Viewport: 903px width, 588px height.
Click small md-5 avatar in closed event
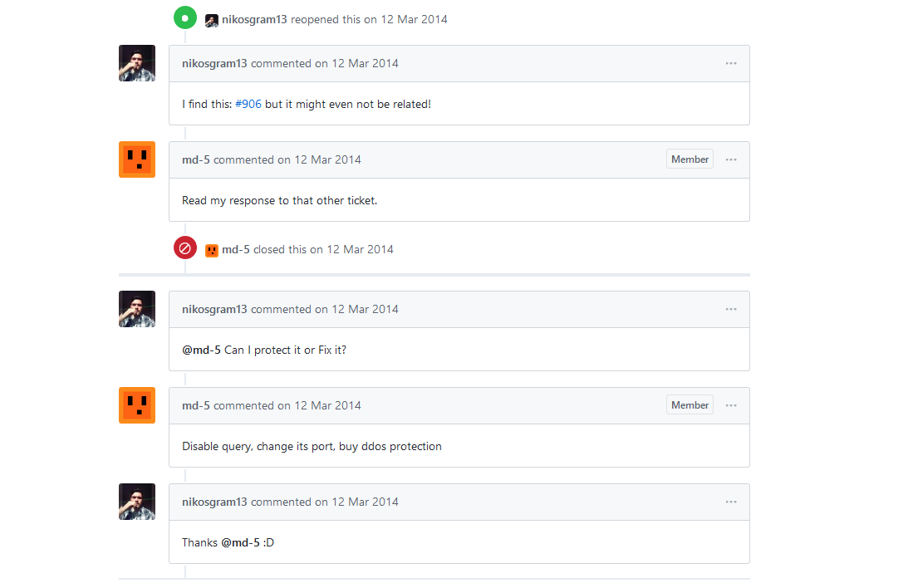[212, 250]
